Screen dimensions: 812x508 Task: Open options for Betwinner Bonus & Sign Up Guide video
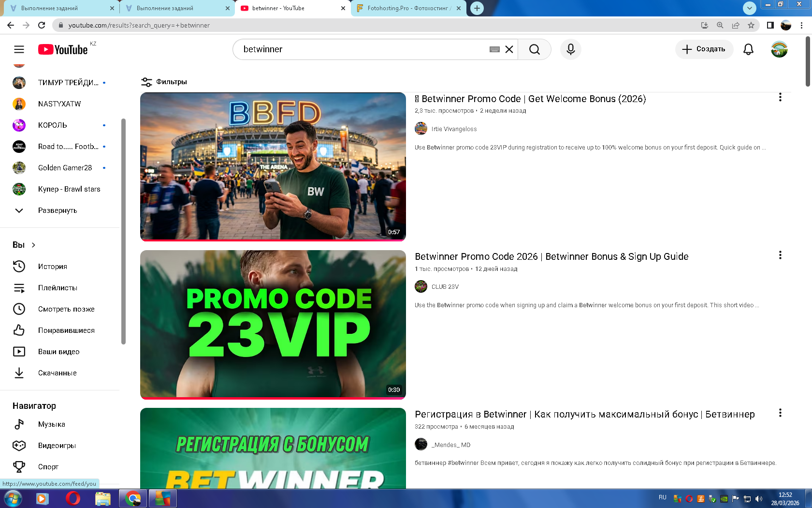click(x=780, y=255)
